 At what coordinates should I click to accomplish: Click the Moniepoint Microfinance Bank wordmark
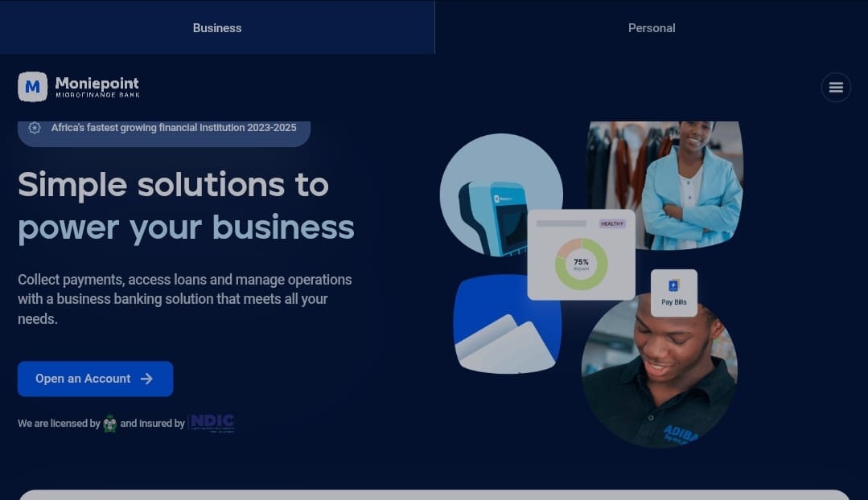point(97,88)
